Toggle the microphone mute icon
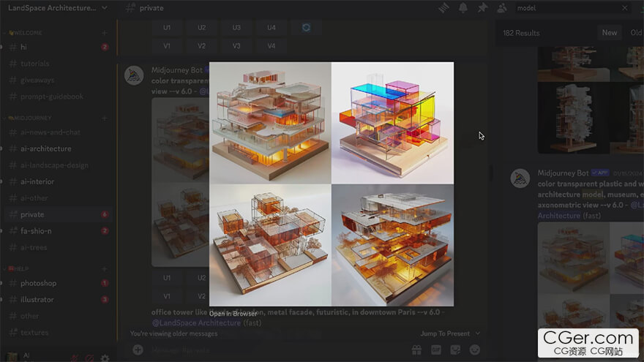This screenshot has height=362, width=644. pyautogui.click(x=75, y=358)
